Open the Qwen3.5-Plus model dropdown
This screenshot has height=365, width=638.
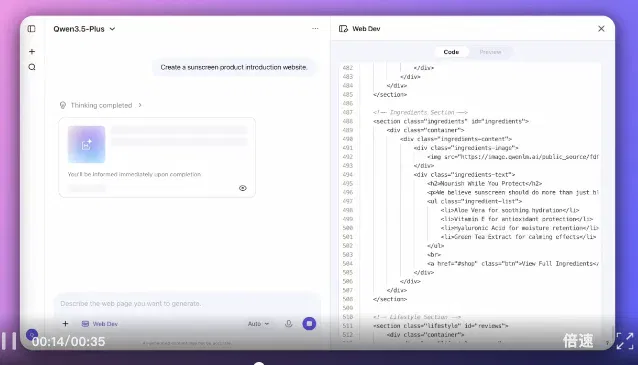pyautogui.click(x=84, y=29)
